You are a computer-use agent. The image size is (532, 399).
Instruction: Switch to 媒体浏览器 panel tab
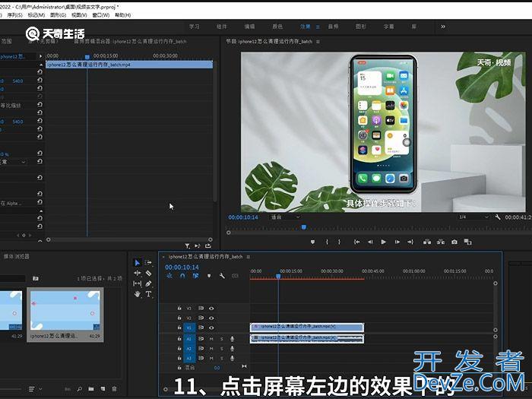16,257
